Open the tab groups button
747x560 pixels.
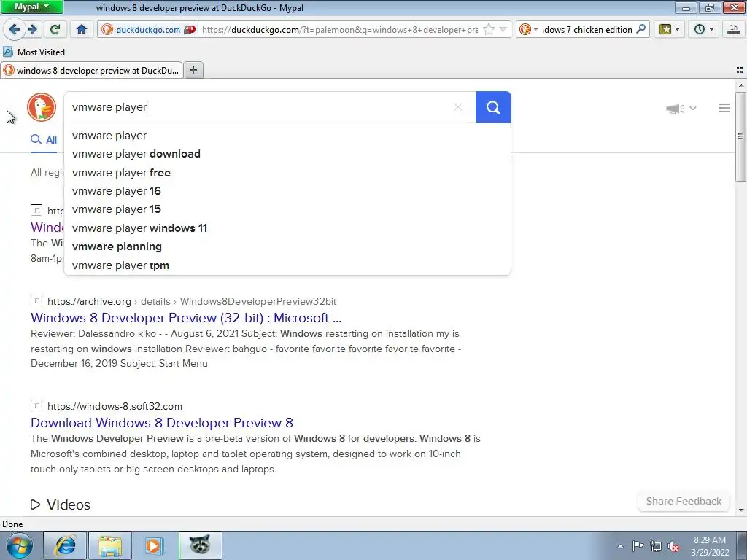(740, 70)
